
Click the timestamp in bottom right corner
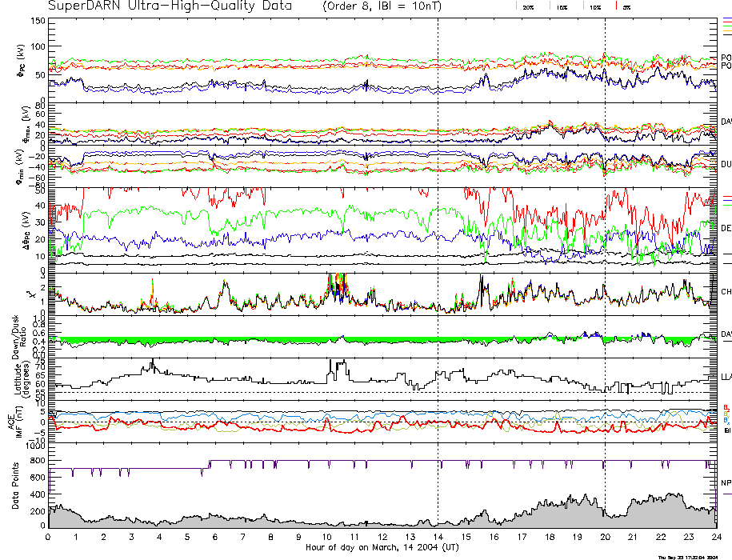pos(690,557)
